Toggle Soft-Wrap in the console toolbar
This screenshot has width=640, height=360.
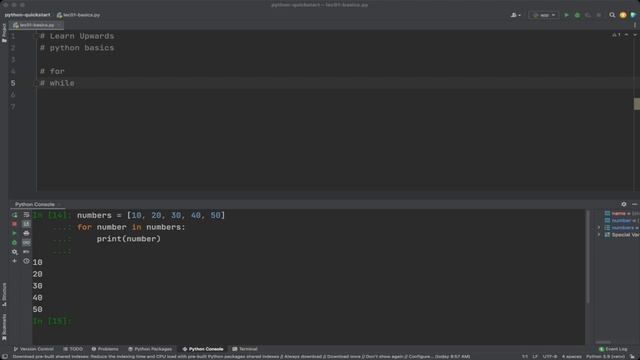pos(26,215)
